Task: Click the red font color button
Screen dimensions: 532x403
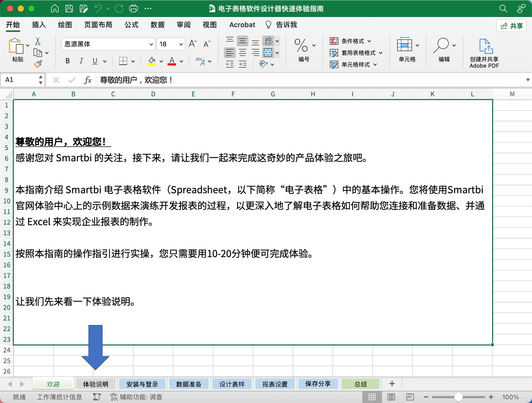Action: coord(172,61)
